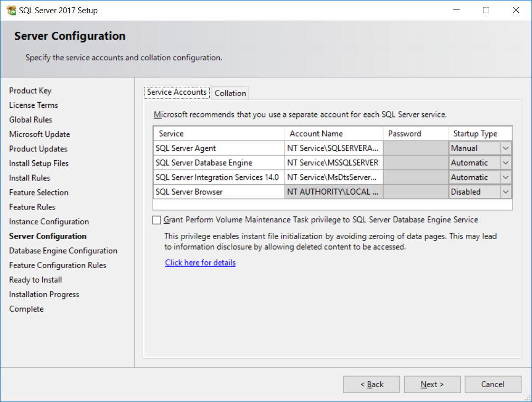Screen dimensions: 532x402
Task: Click Microsoft Update in the steps list
Action: [39, 134]
